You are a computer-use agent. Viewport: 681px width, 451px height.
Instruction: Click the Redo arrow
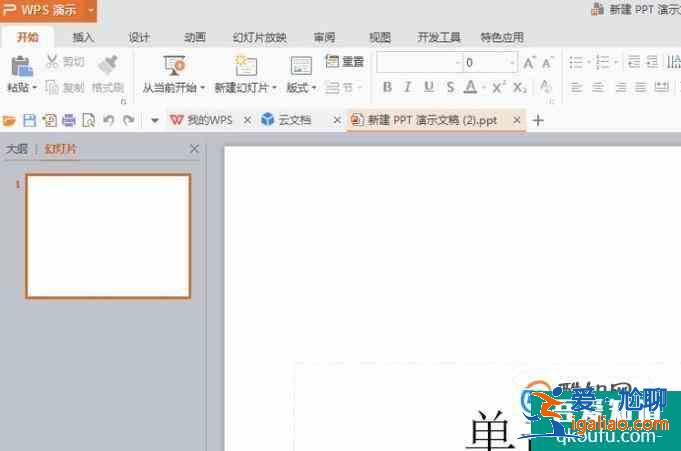[x=129, y=120]
